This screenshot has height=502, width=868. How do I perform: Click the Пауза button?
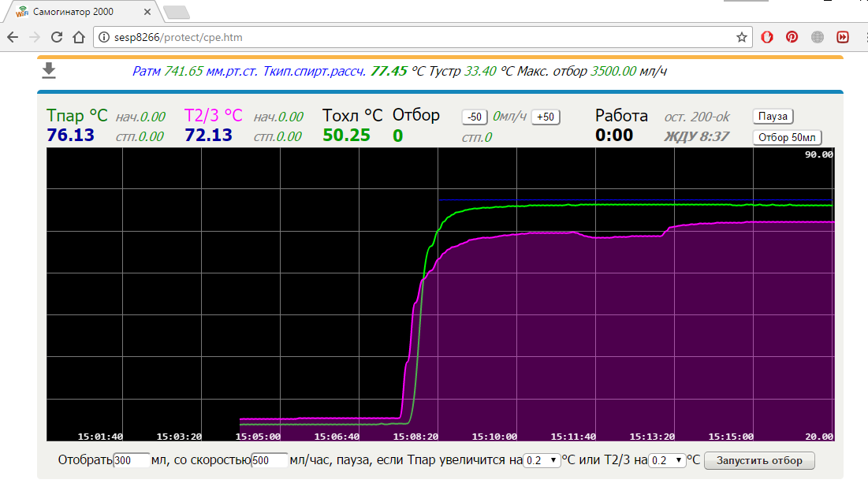pyautogui.click(x=773, y=116)
